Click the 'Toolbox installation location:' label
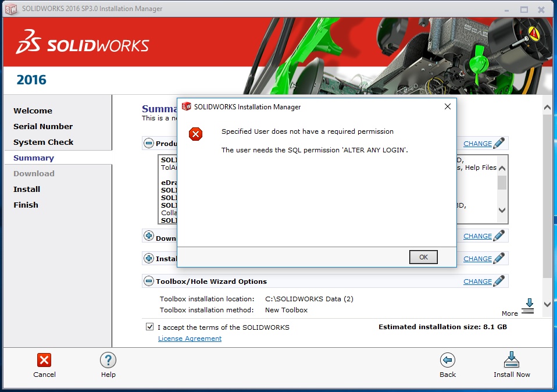The width and height of the screenshot is (557, 392). click(207, 299)
